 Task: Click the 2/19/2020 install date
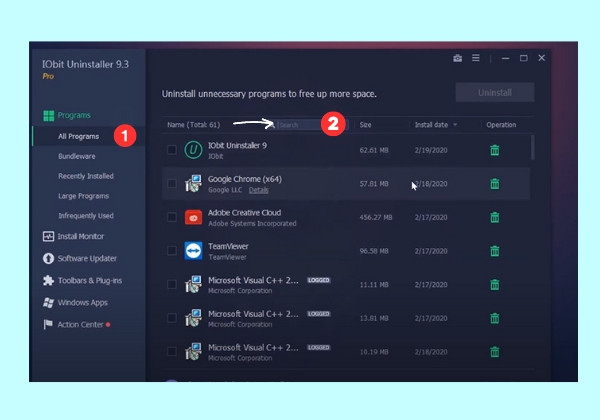coord(431,150)
